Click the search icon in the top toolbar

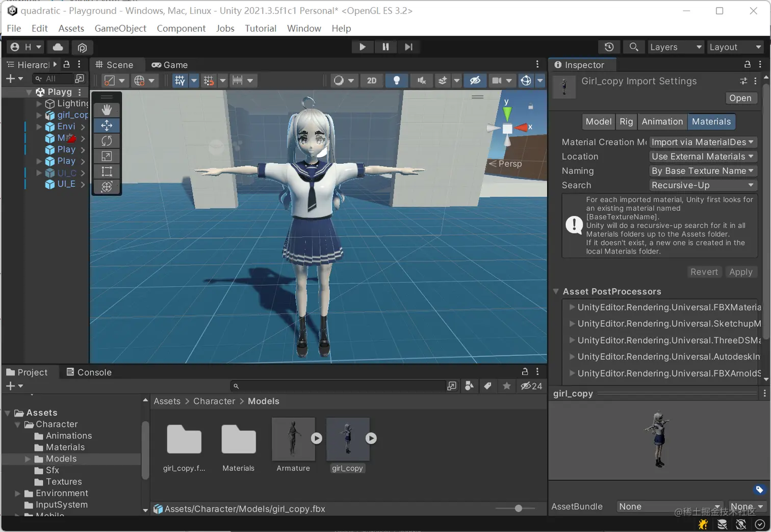[x=634, y=47]
